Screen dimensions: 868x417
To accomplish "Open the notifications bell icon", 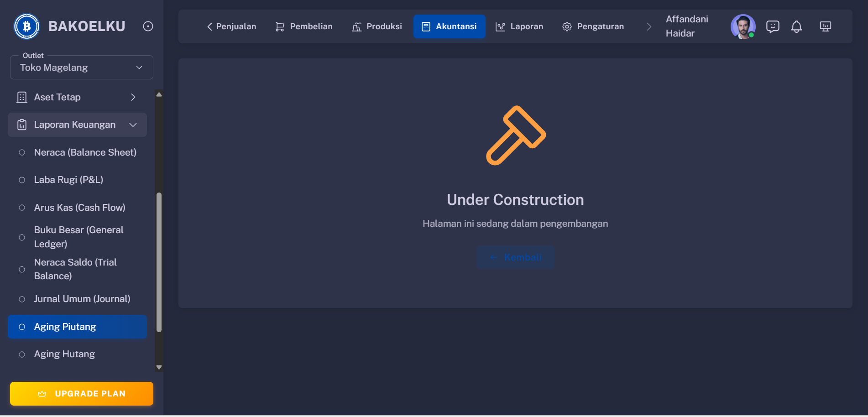I will tap(796, 26).
